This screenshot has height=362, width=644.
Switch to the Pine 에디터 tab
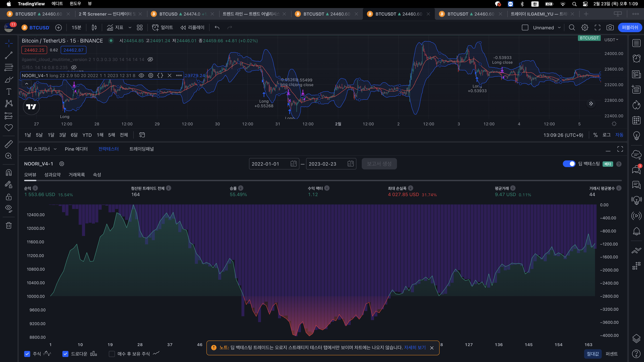tap(76, 149)
